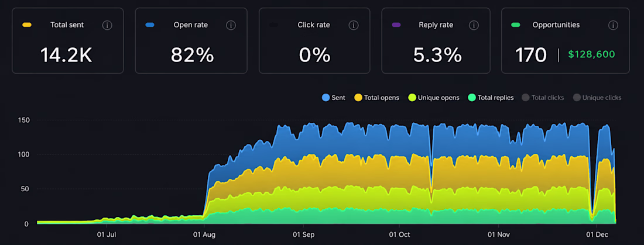Select the 5.3% reply rate value
Screen dimensions: 644x245
(x=437, y=55)
